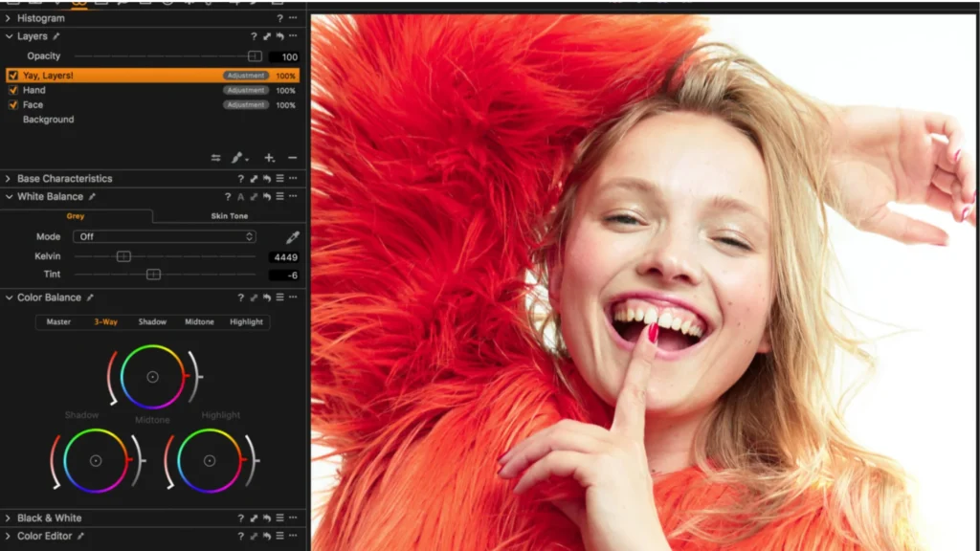The width and height of the screenshot is (980, 551).
Task: Reset White Balance using the curved arrow icon
Action: 268,196
